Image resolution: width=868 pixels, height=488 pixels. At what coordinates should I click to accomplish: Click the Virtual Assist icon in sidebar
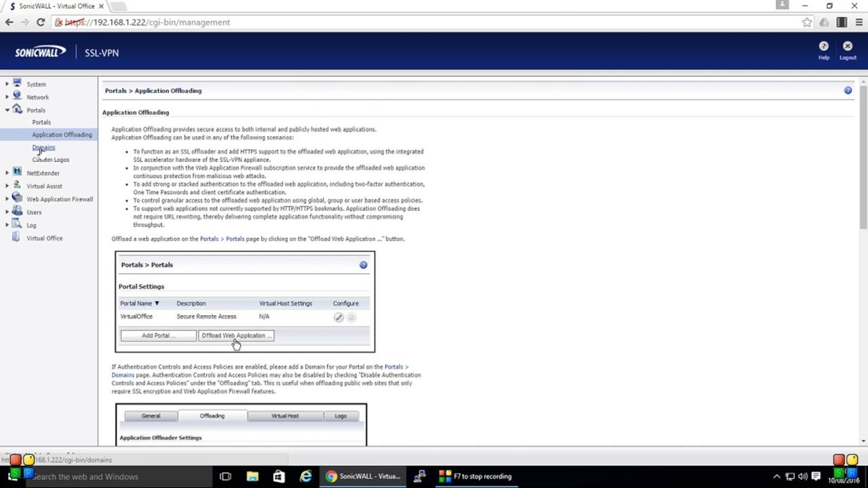point(17,185)
